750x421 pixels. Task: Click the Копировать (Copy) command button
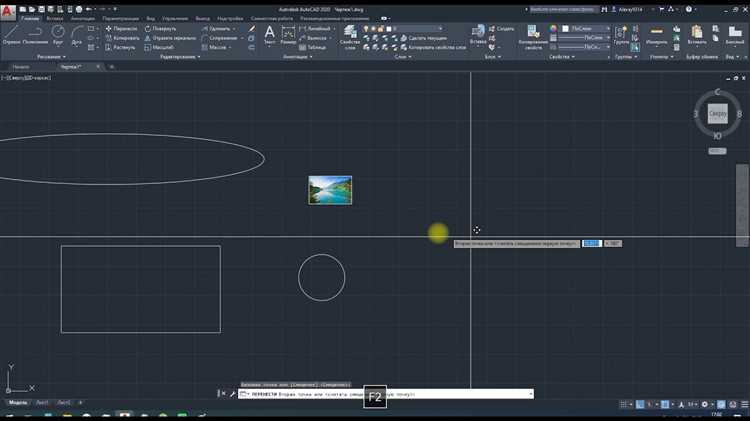pos(121,38)
